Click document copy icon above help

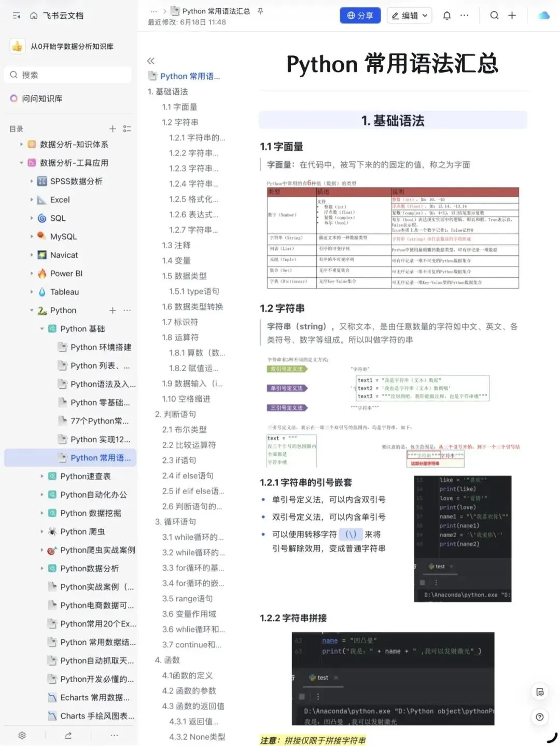pos(540,692)
